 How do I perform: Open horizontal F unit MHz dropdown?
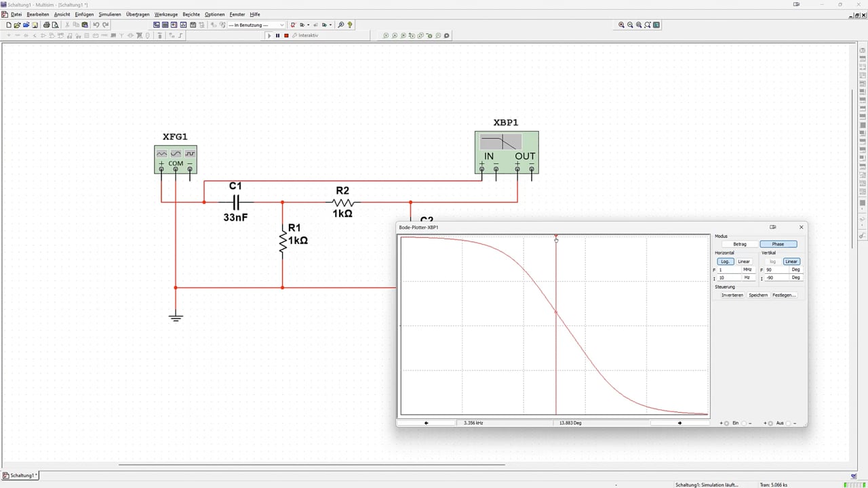point(749,270)
